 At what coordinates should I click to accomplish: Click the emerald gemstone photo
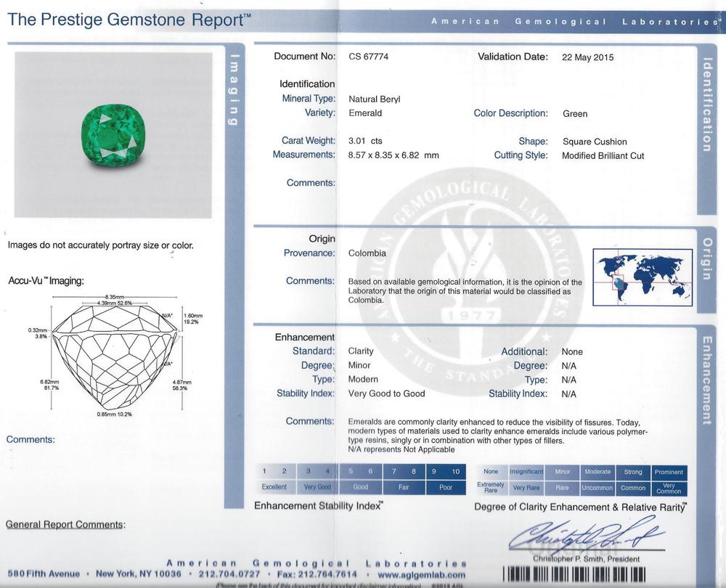coord(113,135)
